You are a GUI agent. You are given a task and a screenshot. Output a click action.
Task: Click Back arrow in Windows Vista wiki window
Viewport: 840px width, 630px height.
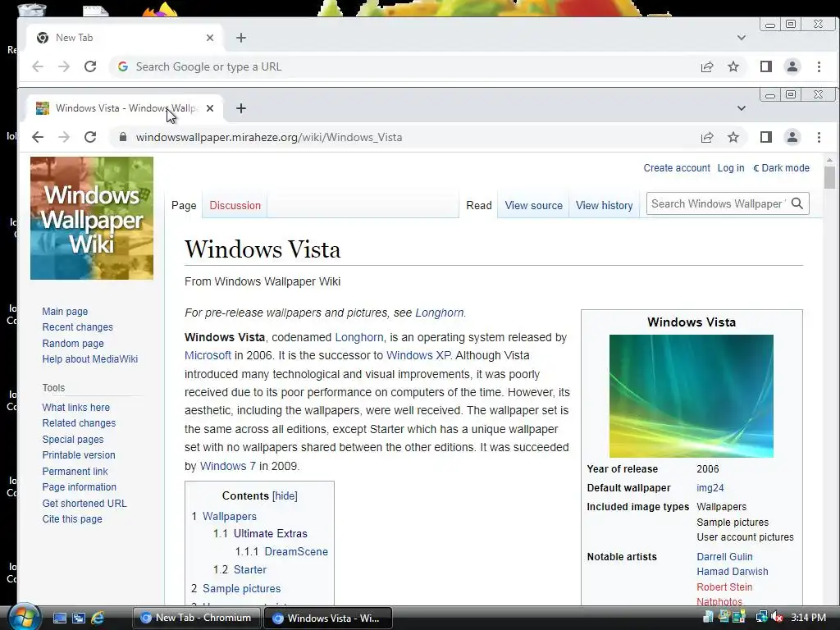[38, 137]
